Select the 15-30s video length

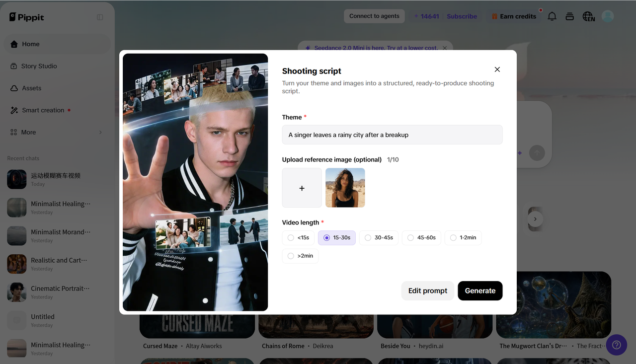[337, 238]
